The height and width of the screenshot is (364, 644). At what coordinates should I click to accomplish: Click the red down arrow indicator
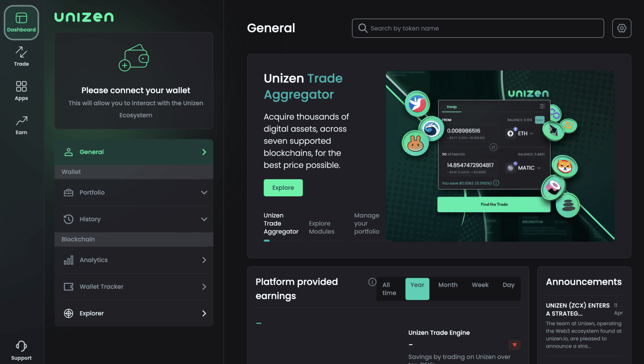pos(515,345)
